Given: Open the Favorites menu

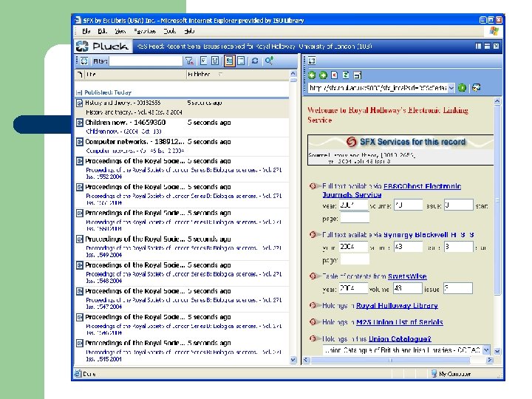Looking at the screenshot, I should click(x=145, y=31).
